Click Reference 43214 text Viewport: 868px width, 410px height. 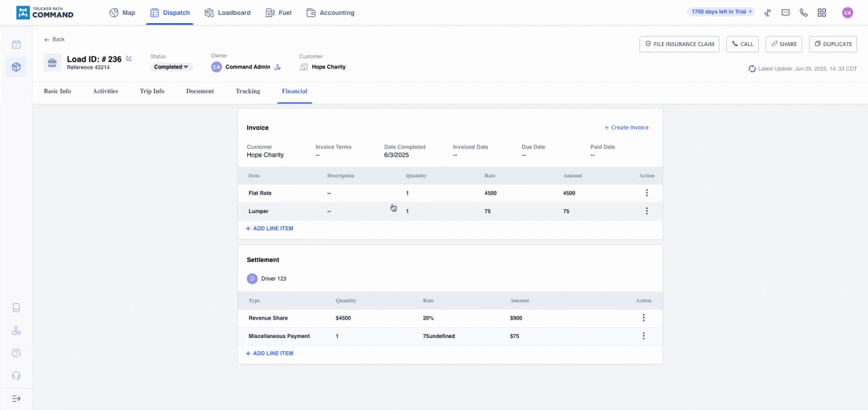pyautogui.click(x=87, y=68)
